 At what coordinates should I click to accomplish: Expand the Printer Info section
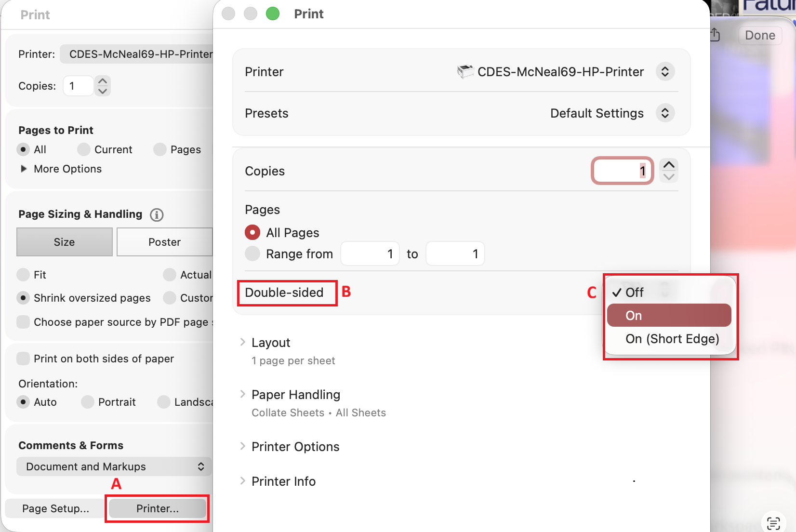pyautogui.click(x=243, y=481)
